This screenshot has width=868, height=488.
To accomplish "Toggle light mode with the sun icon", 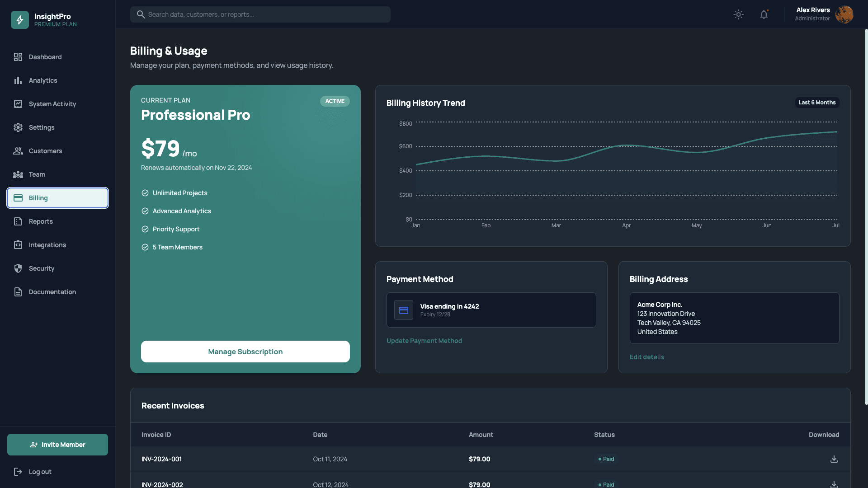I will point(738,14).
